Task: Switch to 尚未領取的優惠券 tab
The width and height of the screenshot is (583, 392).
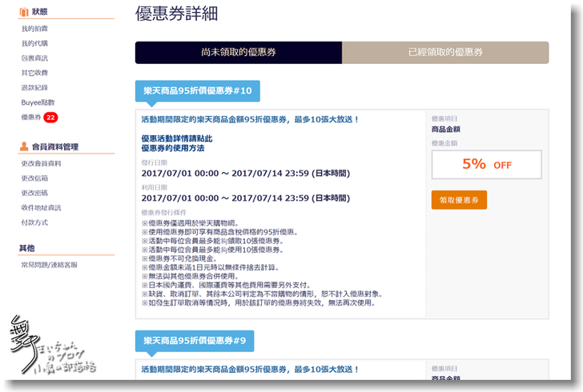Action: click(239, 52)
